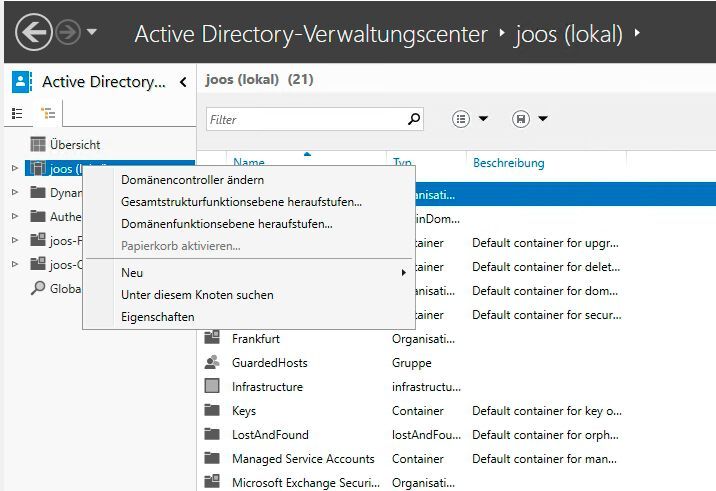Click 'Default container for orph...' description
716x491 pixels.
[545, 435]
